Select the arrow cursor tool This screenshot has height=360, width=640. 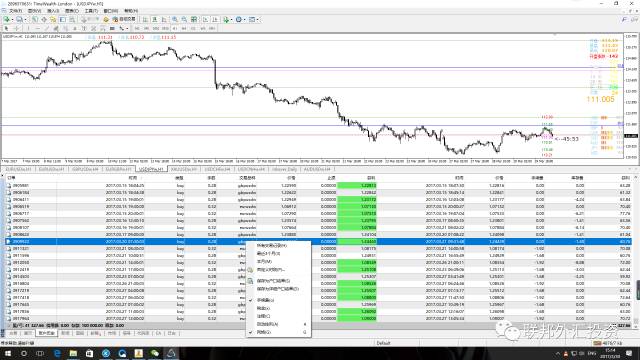point(7,28)
